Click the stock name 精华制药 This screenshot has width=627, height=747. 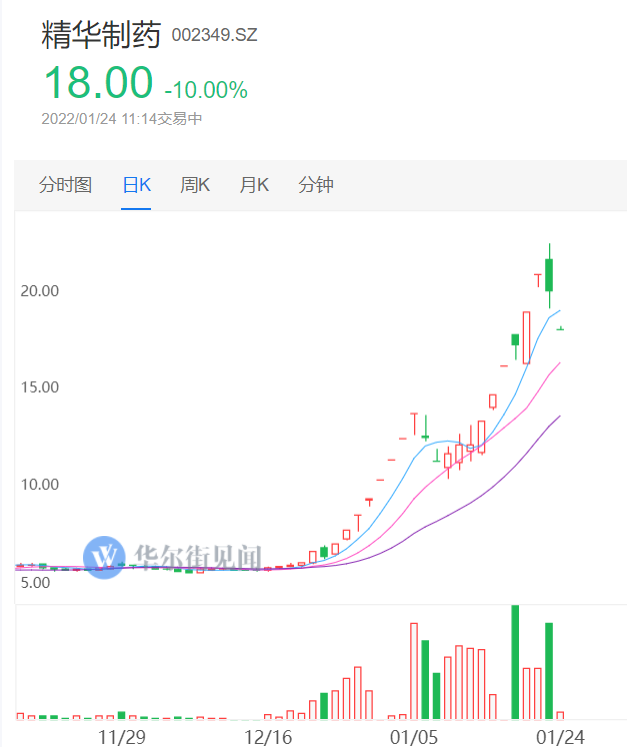tap(101, 35)
